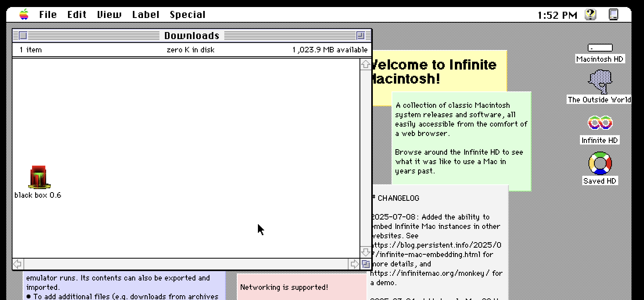Click the Help balloon menu icon
This screenshot has width=644, height=300.
click(x=590, y=15)
